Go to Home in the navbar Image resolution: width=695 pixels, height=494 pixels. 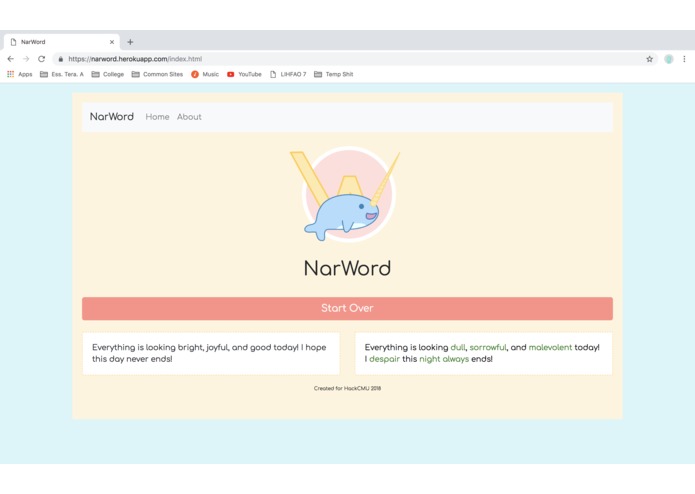point(157,117)
